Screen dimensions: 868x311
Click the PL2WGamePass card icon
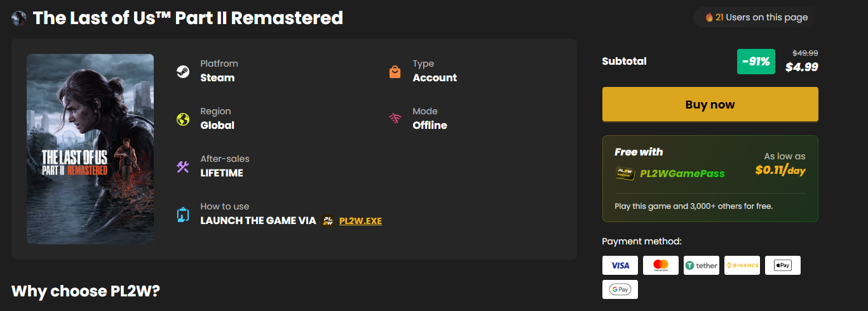tap(625, 173)
